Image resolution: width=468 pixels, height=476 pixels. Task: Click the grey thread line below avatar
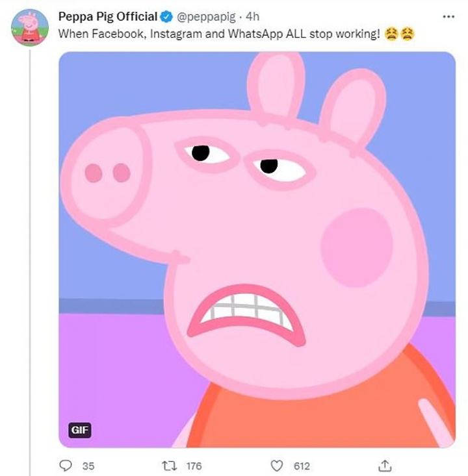(30, 260)
